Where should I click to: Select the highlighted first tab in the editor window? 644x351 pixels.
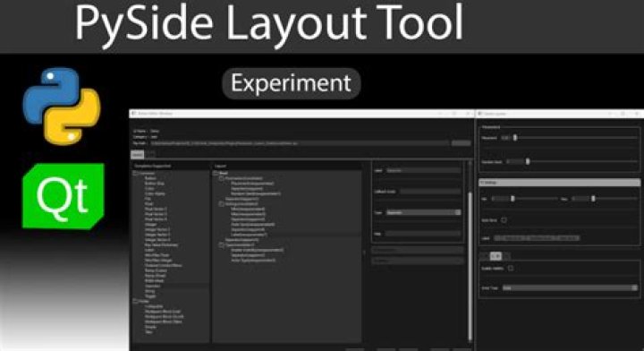click(138, 154)
